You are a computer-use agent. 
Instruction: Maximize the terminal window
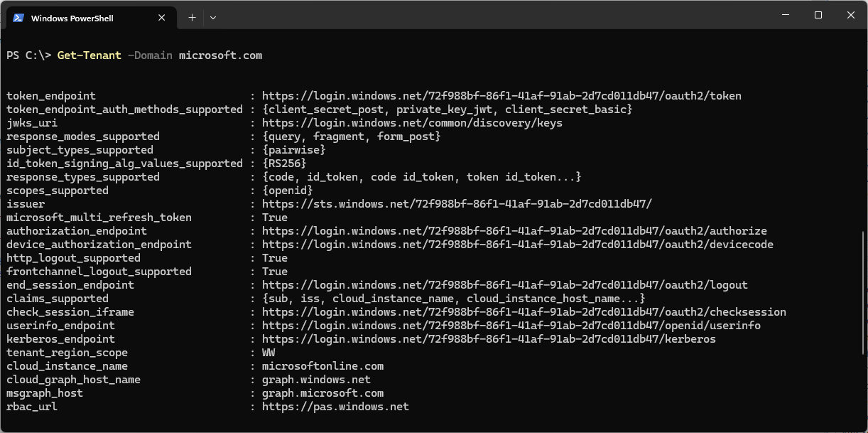click(818, 15)
